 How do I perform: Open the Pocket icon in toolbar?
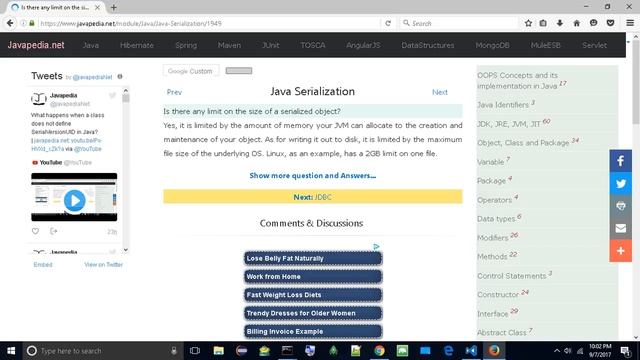(610, 23)
